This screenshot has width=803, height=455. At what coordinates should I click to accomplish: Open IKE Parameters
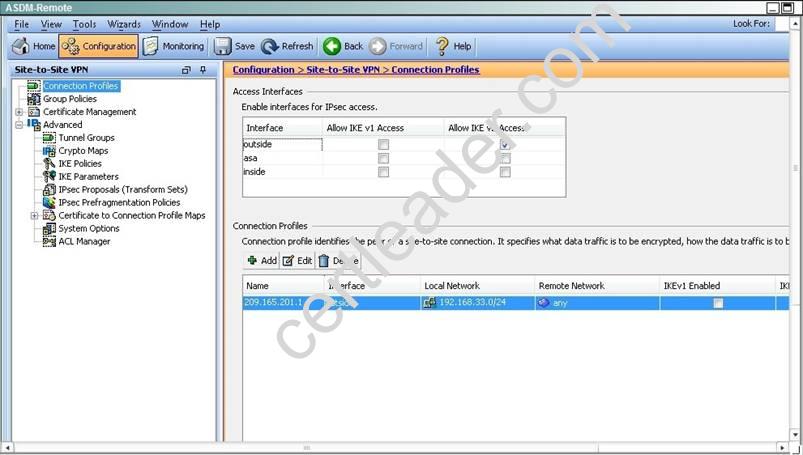point(89,176)
